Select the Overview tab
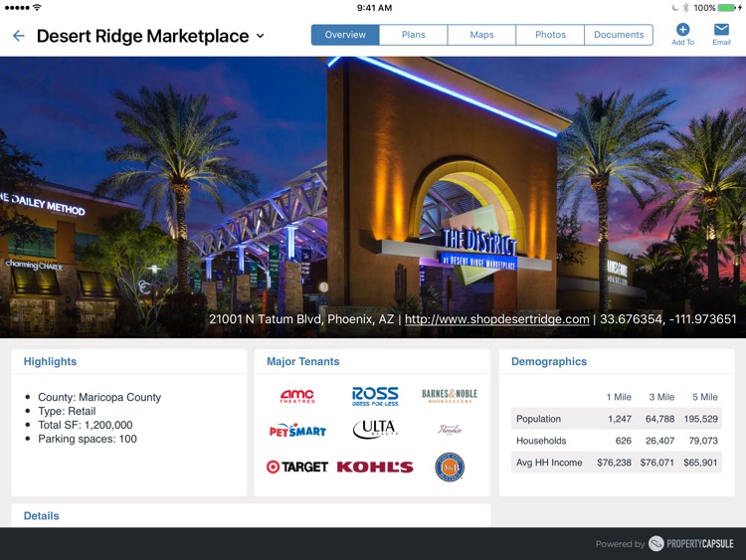Screen dimensions: 746x560 tap(345, 35)
